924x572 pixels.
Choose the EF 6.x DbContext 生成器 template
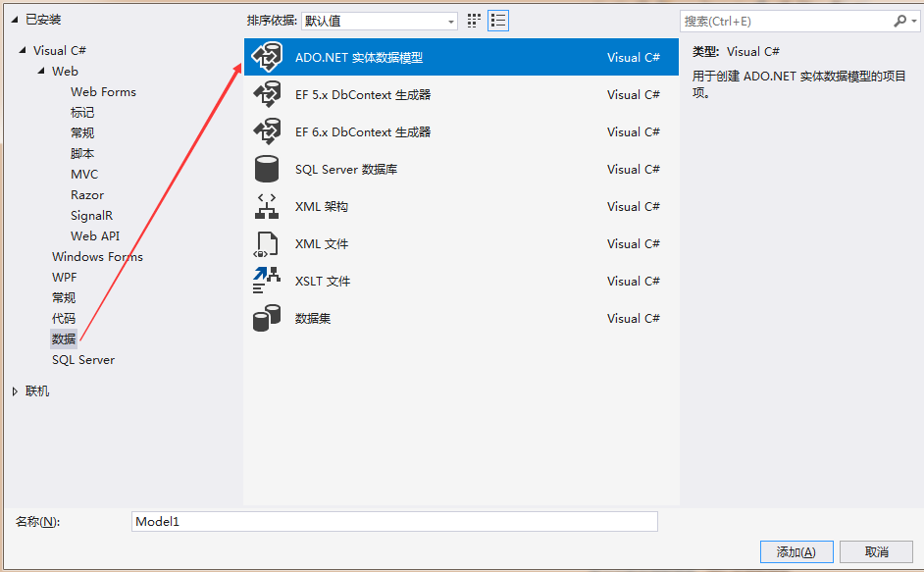266,131
